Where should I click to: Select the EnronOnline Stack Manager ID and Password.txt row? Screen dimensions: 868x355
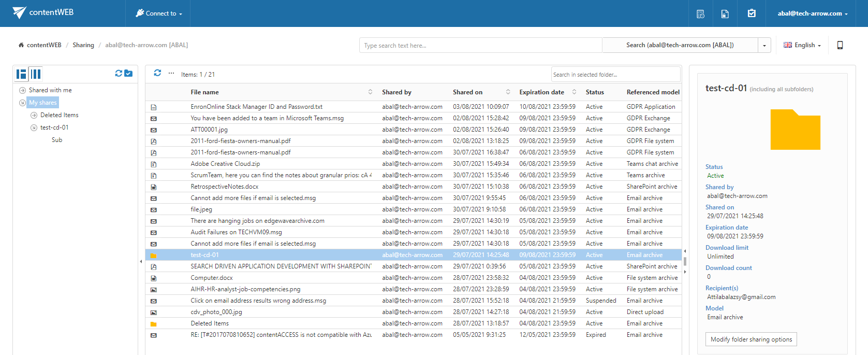(x=414, y=107)
